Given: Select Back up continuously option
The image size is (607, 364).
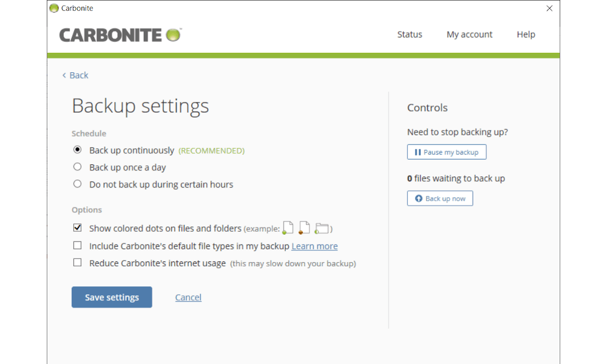Looking at the screenshot, I should click(x=77, y=150).
